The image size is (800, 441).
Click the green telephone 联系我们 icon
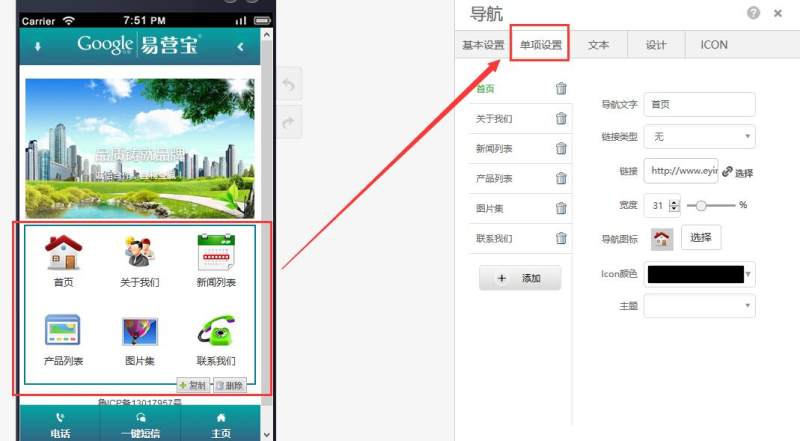click(216, 330)
